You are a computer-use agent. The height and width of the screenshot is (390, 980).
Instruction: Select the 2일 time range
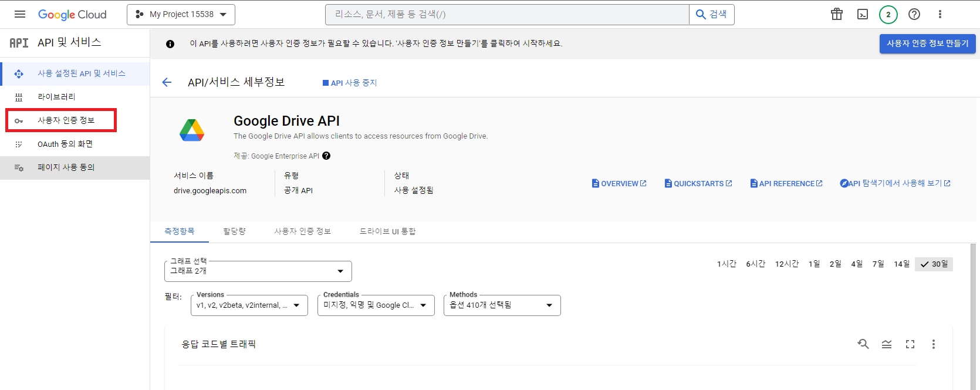coord(836,264)
